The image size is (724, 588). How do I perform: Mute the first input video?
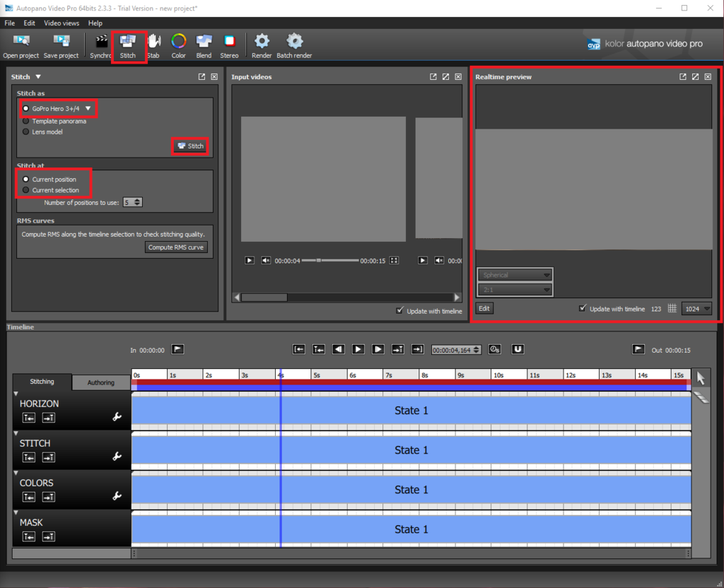tap(266, 260)
